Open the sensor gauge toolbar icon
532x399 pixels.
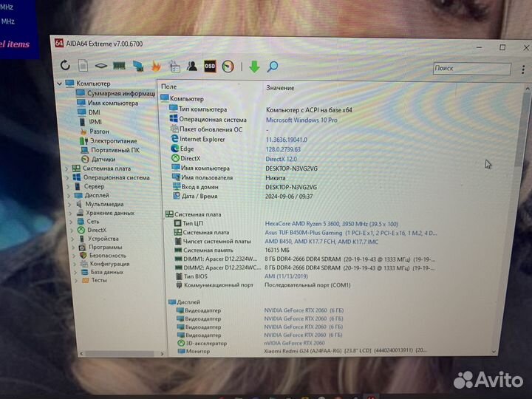coord(228,66)
